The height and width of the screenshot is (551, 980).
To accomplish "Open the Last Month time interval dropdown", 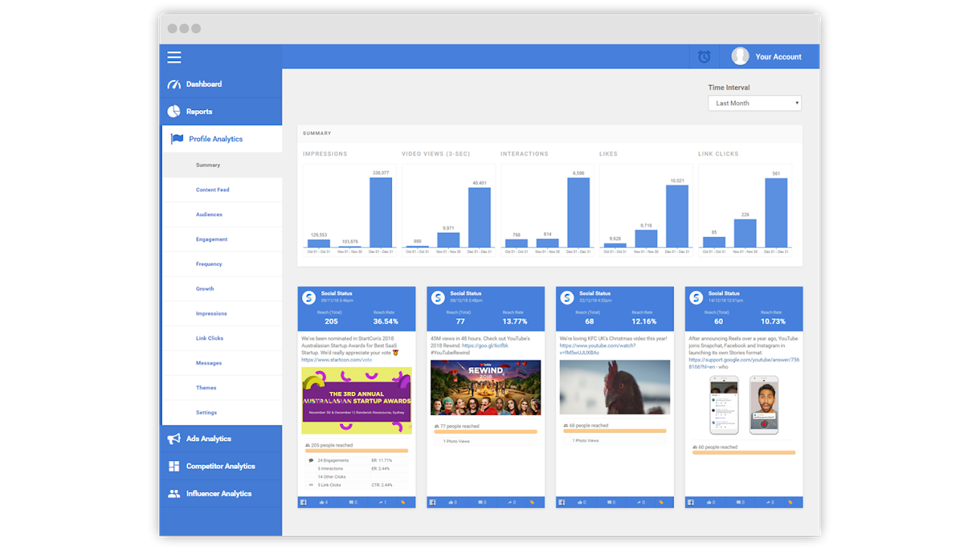I will tap(754, 102).
